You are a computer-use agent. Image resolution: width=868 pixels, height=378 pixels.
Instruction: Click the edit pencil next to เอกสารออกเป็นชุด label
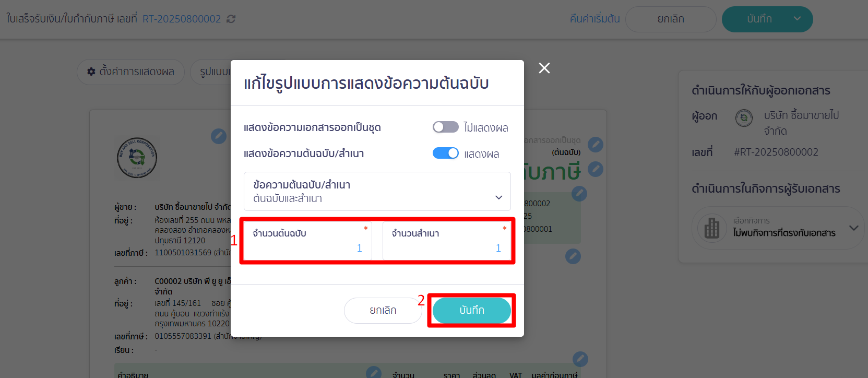[596, 145]
